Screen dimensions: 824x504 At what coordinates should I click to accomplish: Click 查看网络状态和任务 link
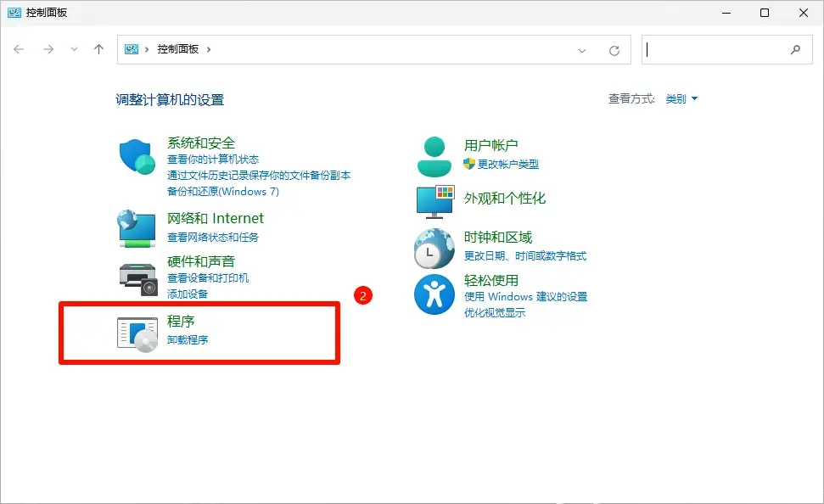[213, 238]
